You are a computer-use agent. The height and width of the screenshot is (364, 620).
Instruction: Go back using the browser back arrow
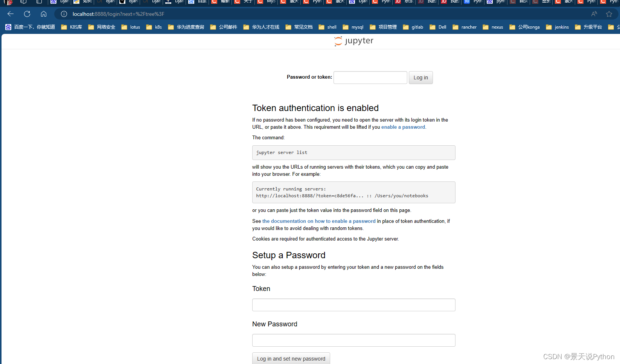tap(11, 14)
